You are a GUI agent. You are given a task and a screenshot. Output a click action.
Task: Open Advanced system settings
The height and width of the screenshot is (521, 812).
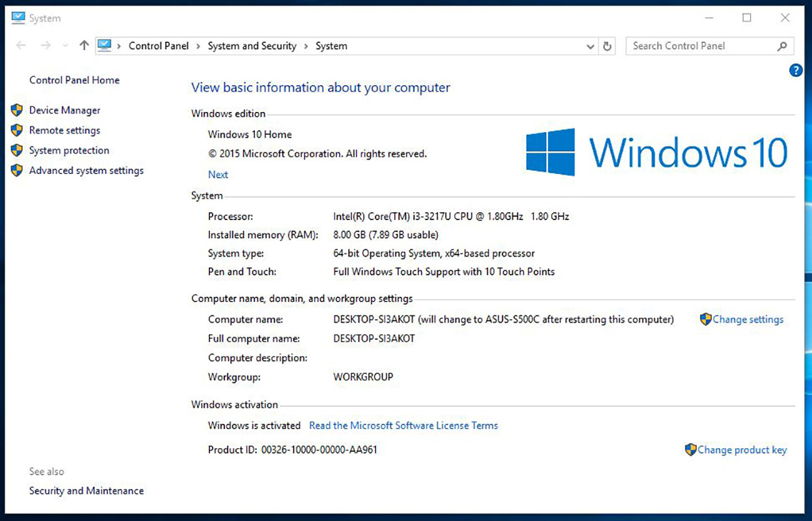pos(86,171)
